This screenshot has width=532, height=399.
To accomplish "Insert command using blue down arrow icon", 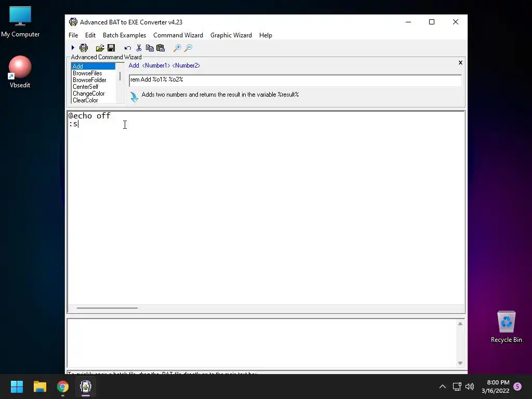I will click(134, 97).
